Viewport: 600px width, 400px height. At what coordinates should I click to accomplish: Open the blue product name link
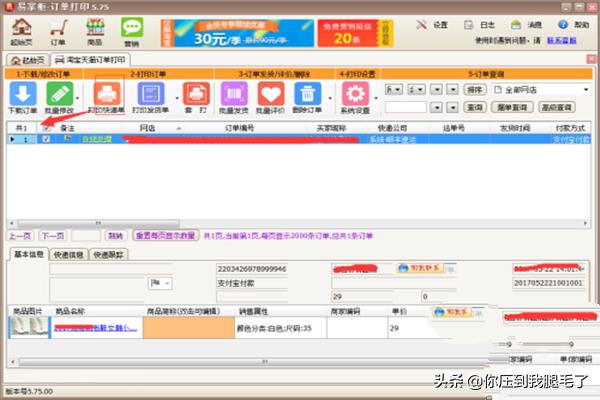[x=95, y=328]
